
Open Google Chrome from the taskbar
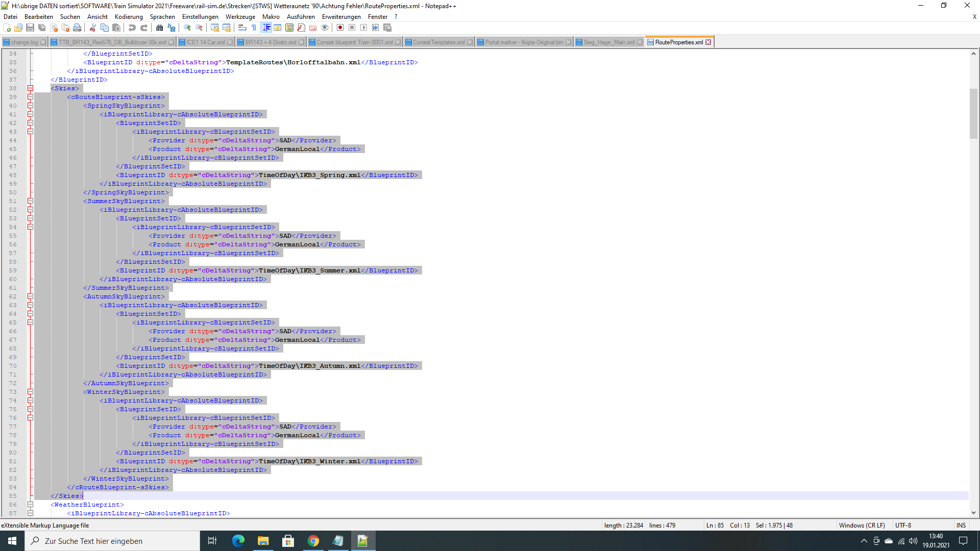coord(313,541)
